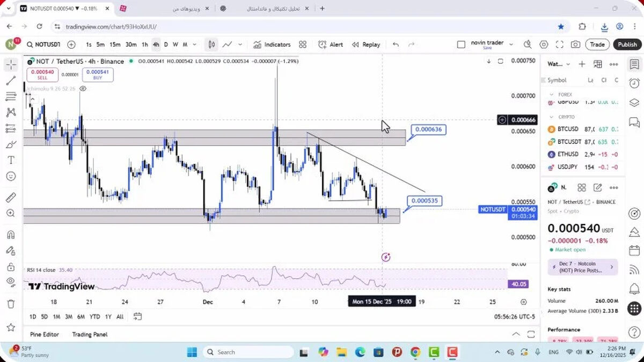Image resolution: width=644 pixels, height=362 pixels.
Task: Switch to the 15m timeframe
Action: click(x=115, y=45)
